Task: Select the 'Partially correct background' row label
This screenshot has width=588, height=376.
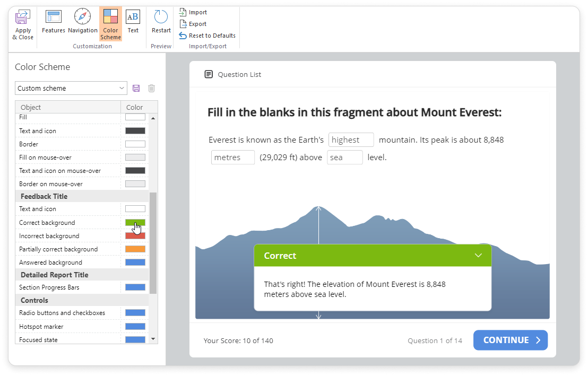Action: point(58,249)
